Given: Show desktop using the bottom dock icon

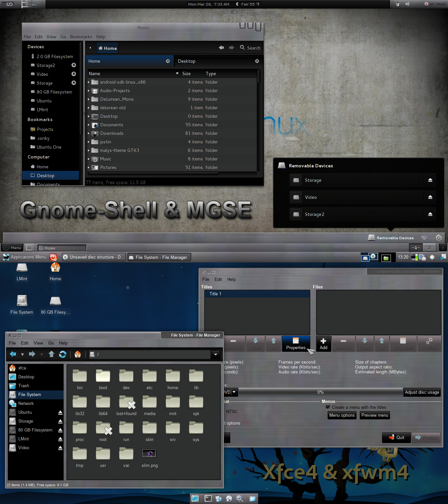Looking at the screenshot, I should pyautogui.click(x=195, y=498).
